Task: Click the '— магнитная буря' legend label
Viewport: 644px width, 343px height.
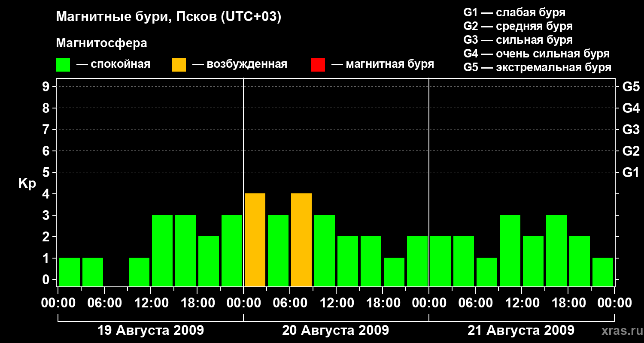Action: [383, 64]
